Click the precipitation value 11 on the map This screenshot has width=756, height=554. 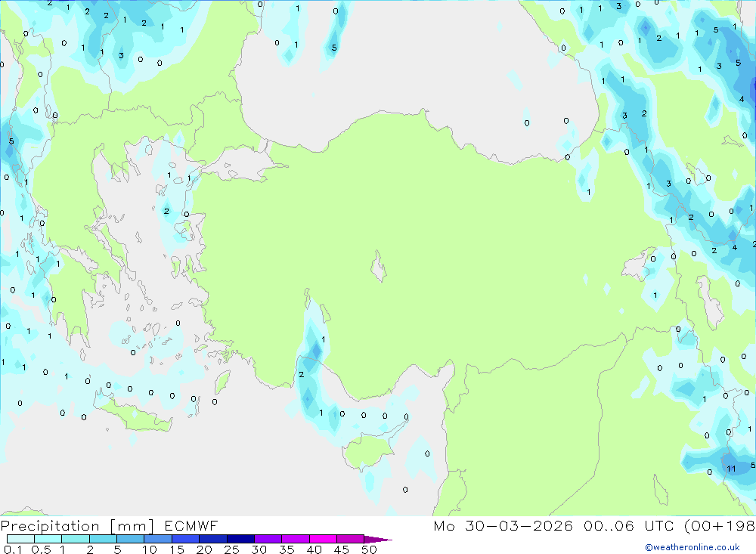point(731,469)
